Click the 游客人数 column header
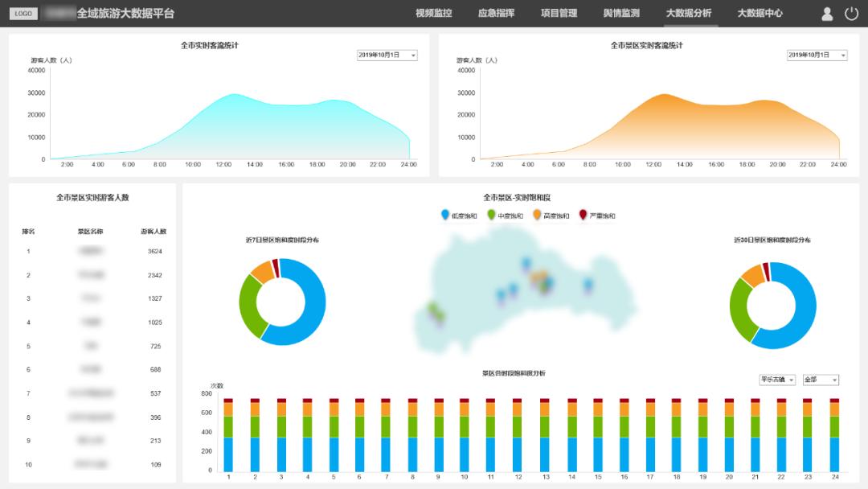This screenshot has height=489, width=868. coord(154,232)
